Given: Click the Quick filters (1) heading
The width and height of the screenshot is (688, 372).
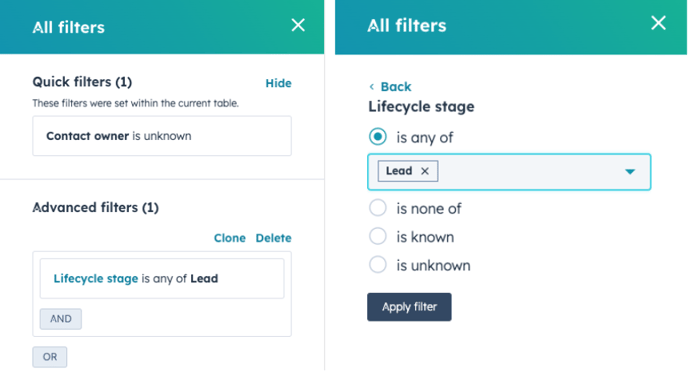Looking at the screenshot, I should point(82,82).
